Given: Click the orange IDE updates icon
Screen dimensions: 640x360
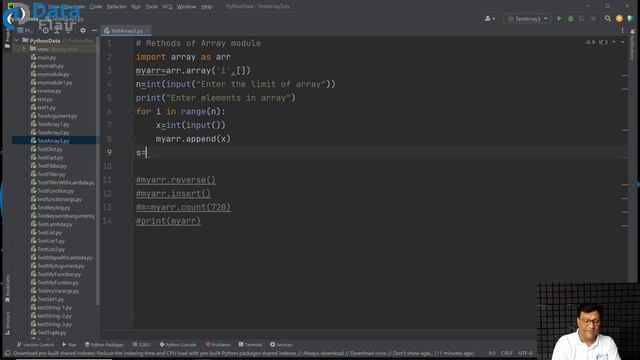Looking at the screenshot, I should pyautogui.click(x=619, y=19).
